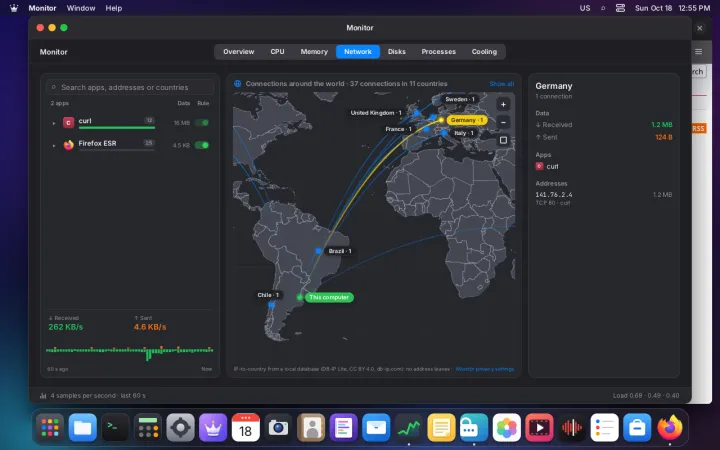Open the control center icon in the menu bar
Screen dimensions: 720x450
pos(620,8)
